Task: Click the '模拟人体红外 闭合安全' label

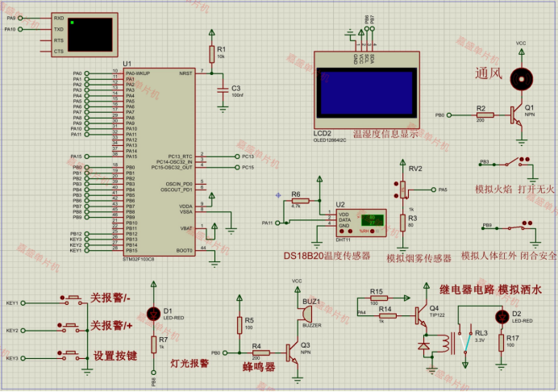Action: [509, 255]
